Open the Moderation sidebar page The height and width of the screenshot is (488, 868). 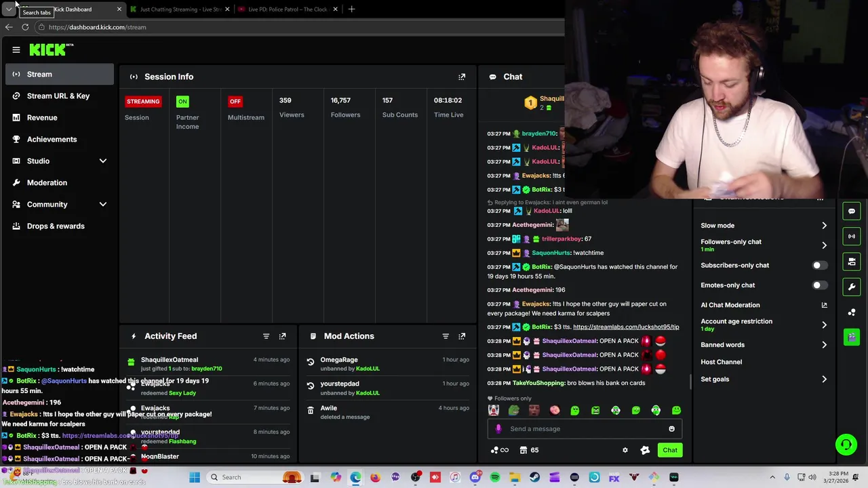(x=60, y=182)
